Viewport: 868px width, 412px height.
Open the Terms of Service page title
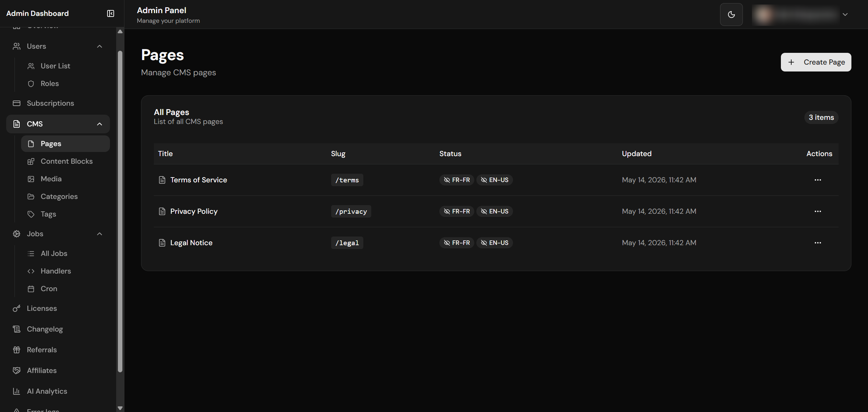point(199,180)
